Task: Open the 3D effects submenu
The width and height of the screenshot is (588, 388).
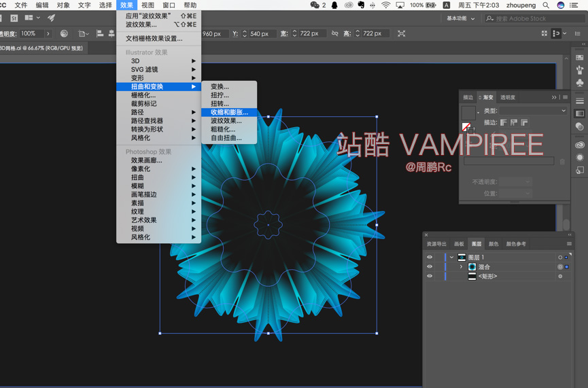Action: pyautogui.click(x=158, y=60)
